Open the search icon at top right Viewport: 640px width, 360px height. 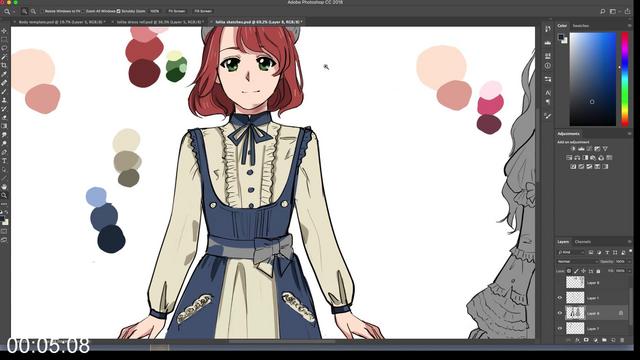(x=602, y=11)
